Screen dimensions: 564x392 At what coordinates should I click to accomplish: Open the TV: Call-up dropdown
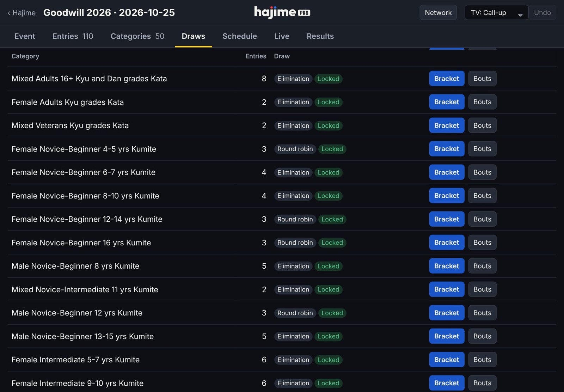point(496,13)
